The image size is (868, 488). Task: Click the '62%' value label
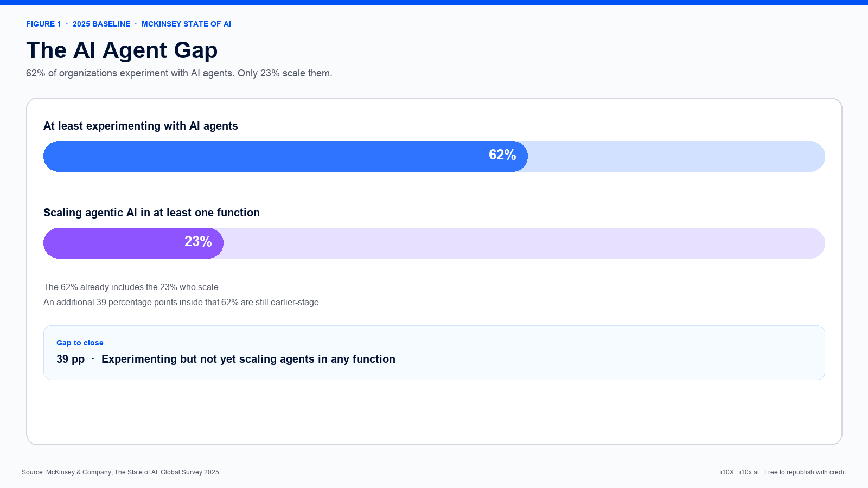coord(502,155)
